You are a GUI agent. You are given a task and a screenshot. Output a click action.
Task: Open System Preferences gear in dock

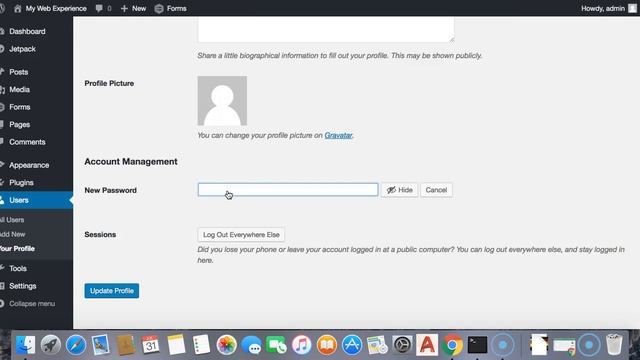[402, 345]
